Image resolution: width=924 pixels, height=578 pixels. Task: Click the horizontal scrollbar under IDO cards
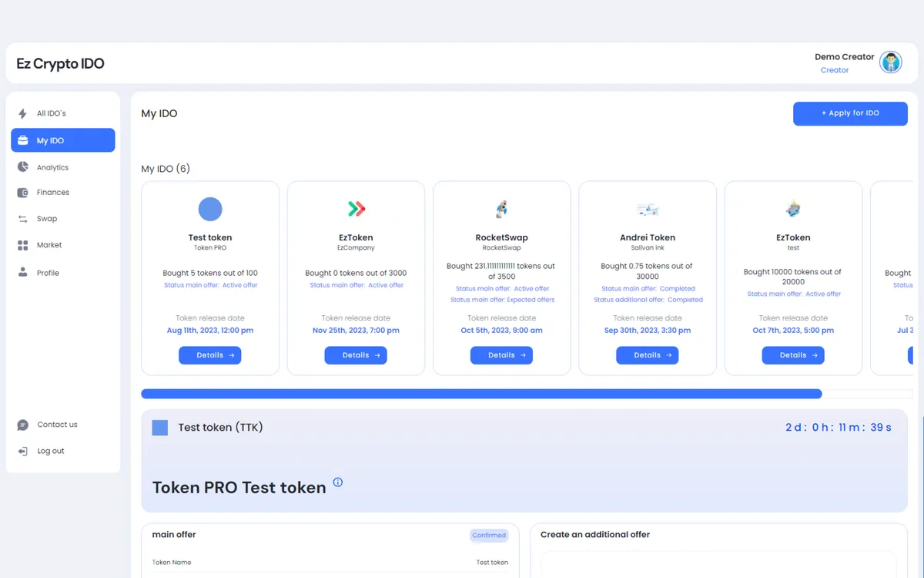(481, 394)
